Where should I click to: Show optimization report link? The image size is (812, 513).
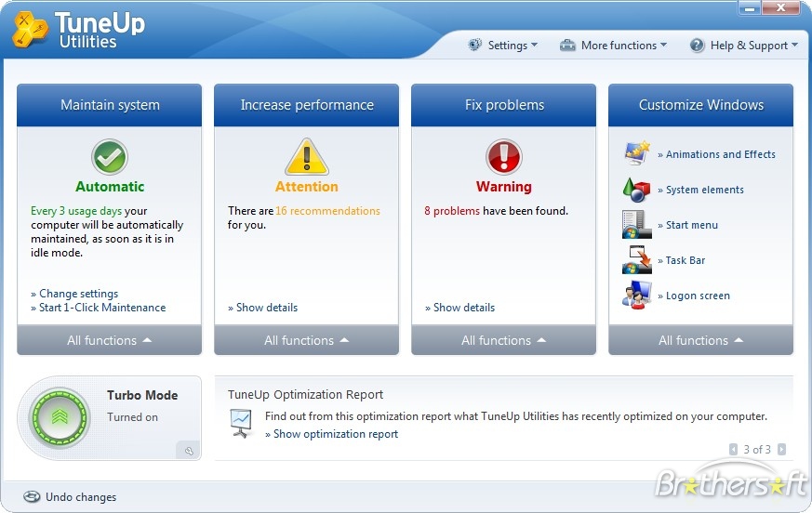(332, 434)
